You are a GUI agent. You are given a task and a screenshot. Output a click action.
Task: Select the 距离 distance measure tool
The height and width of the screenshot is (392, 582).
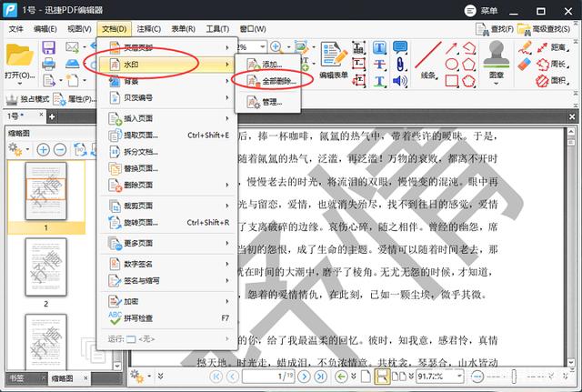tap(553, 47)
